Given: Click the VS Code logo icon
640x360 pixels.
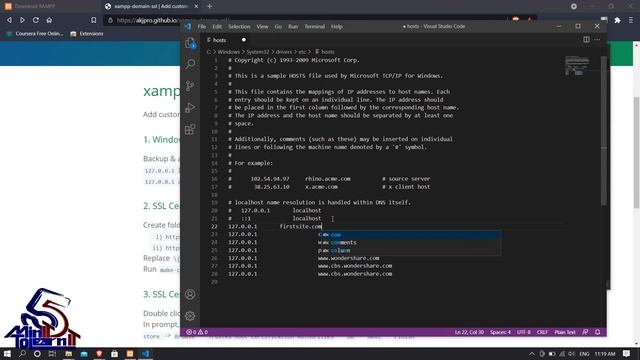Looking at the screenshot, I should click(188, 27).
